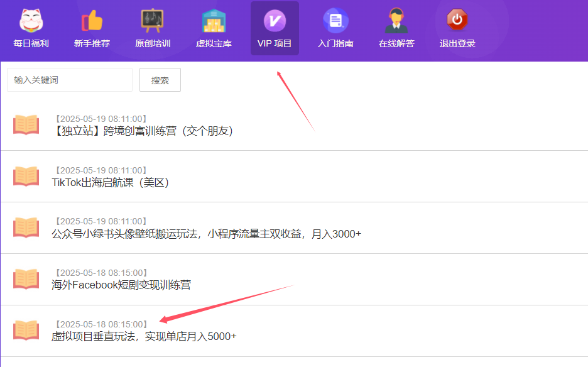Screen dimensions: 588x367
Task: Open the warehouse 虚拟宝库 icon
Action: (x=214, y=20)
